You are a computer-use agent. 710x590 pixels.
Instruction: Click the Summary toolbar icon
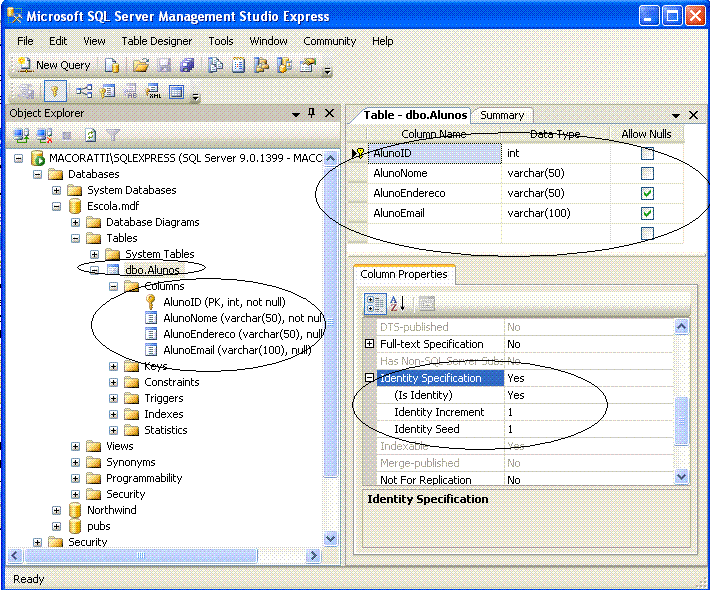coord(238,66)
